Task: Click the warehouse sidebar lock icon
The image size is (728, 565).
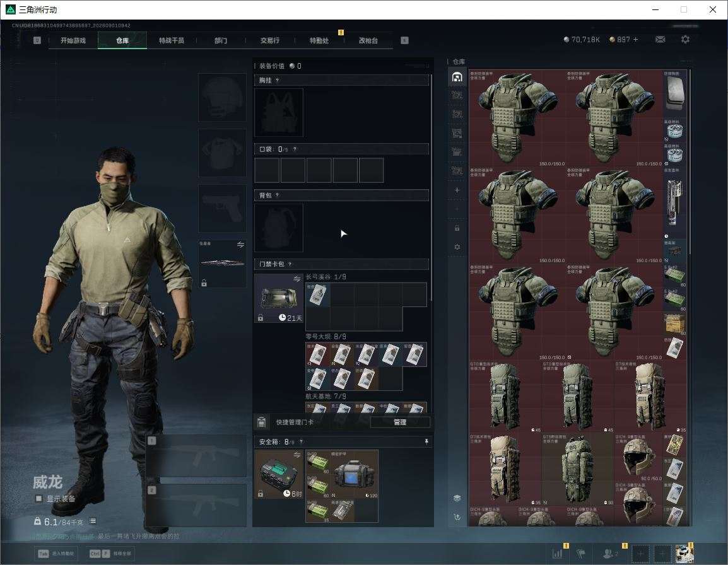Action: tap(457, 228)
